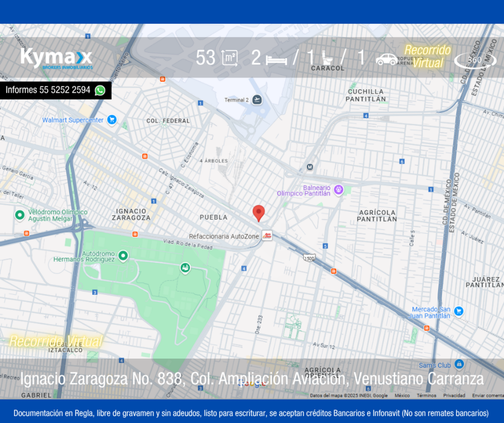504x423 pixels.
Task: Open the Privacidad map link
Action: (454, 396)
